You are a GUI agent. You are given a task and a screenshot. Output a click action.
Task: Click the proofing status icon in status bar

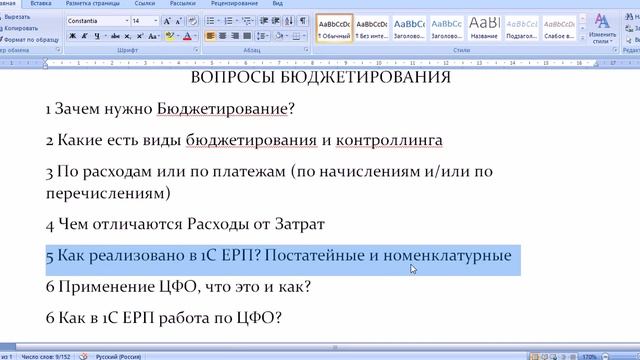pos(83,356)
